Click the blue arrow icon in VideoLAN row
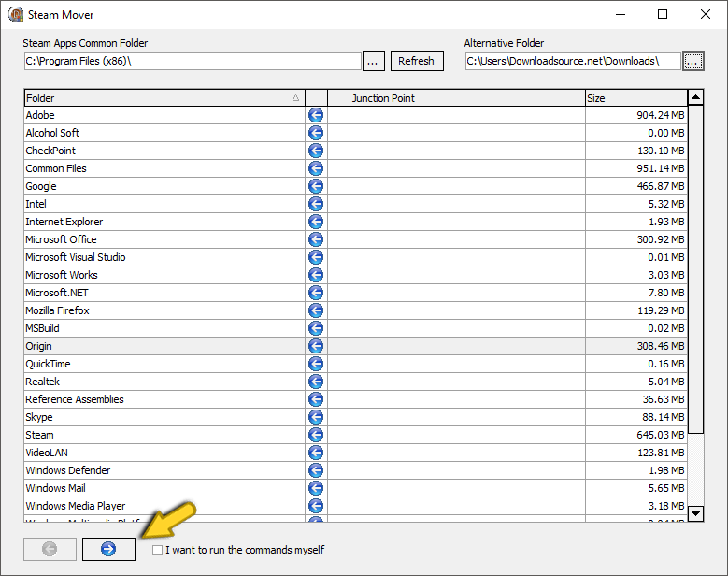Image resolution: width=728 pixels, height=576 pixels. (316, 453)
